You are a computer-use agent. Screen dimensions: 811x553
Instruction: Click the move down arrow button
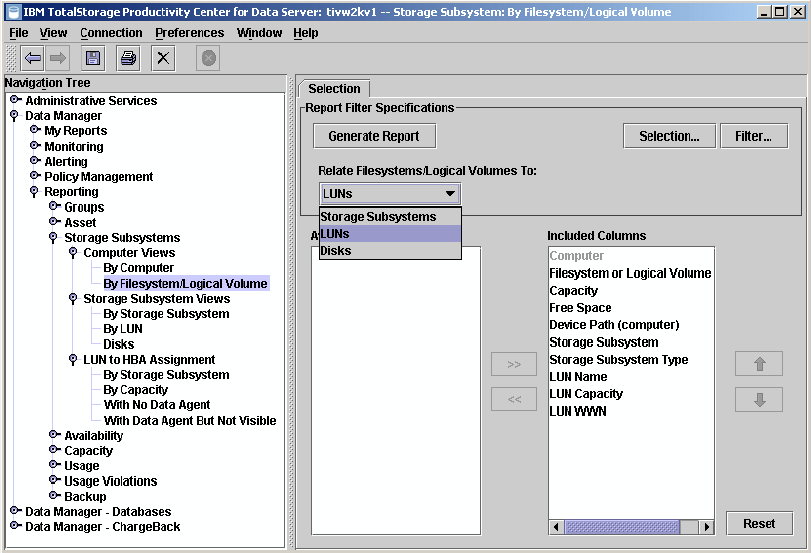[759, 399]
